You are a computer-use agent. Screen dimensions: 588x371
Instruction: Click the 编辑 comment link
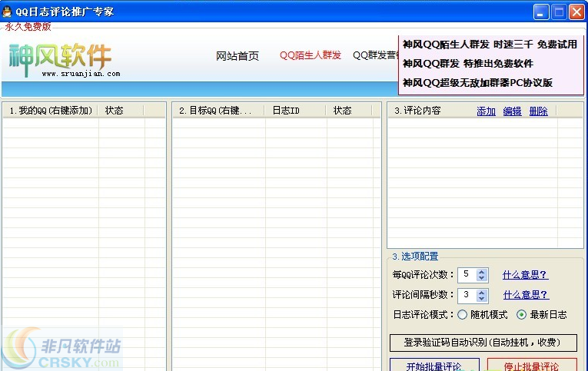pyautogui.click(x=512, y=111)
